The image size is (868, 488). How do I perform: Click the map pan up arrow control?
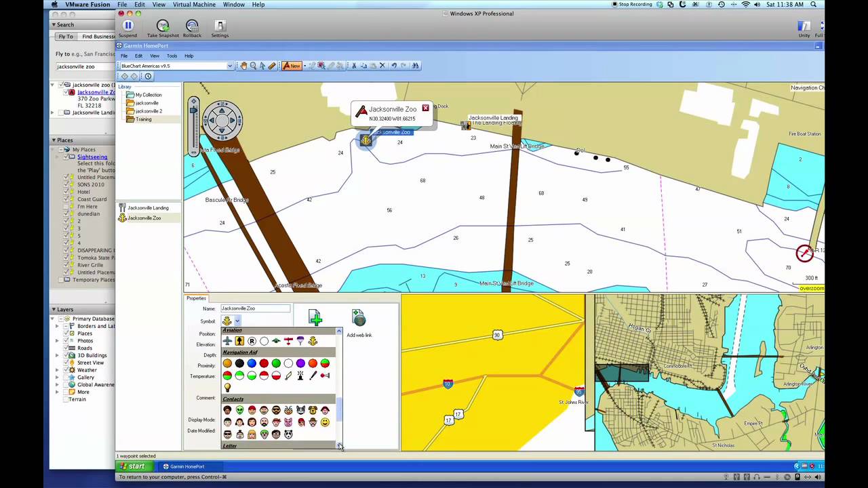coord(222,109)
